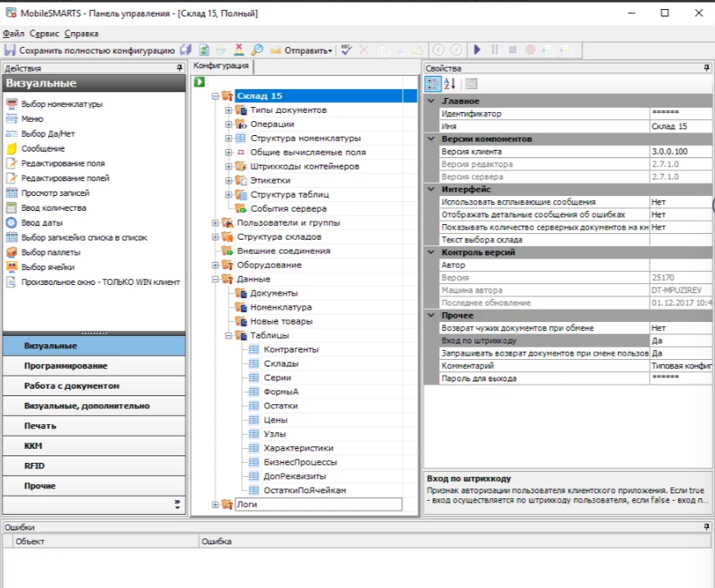
Task: Collapse the Интерфейс property group
Action: [430, 189]
